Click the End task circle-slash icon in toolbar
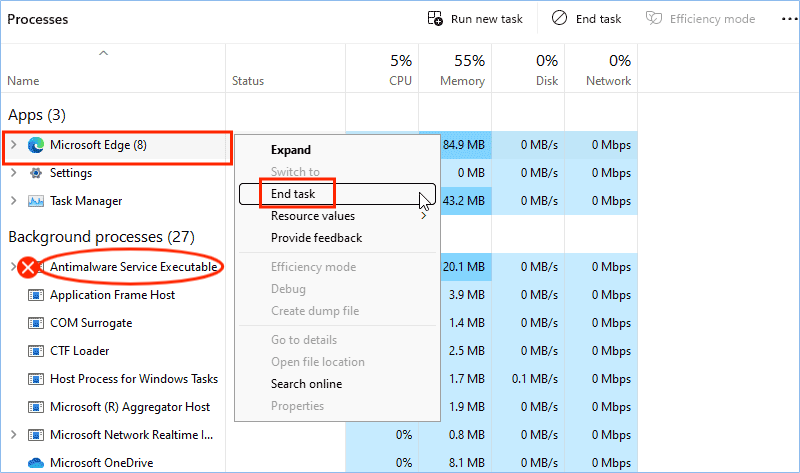This screenshot has width=800, height=473. [559, 18]
